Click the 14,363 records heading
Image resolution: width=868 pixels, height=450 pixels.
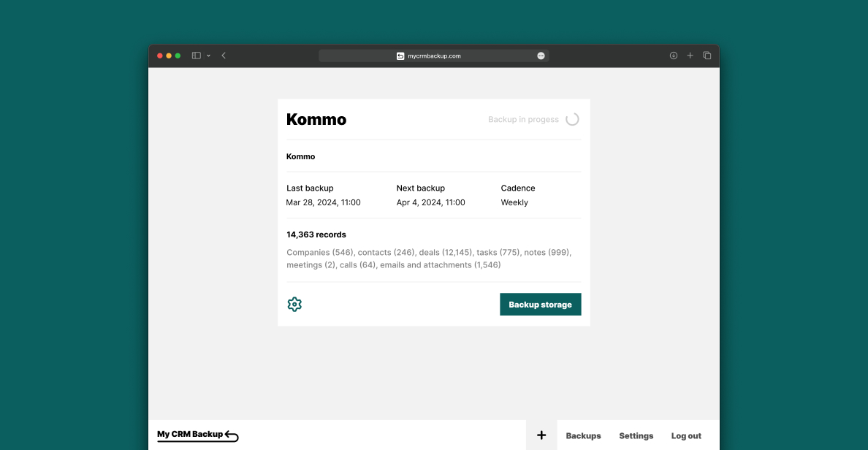click(x=316, y=234)
